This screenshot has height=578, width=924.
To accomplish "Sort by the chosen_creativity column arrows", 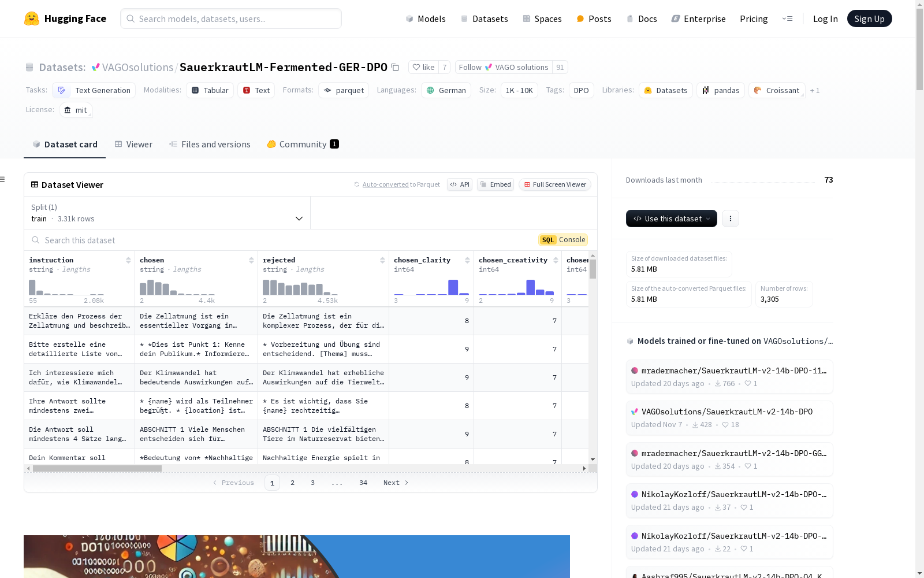I will pyautogui.click(x=556, y=260).
